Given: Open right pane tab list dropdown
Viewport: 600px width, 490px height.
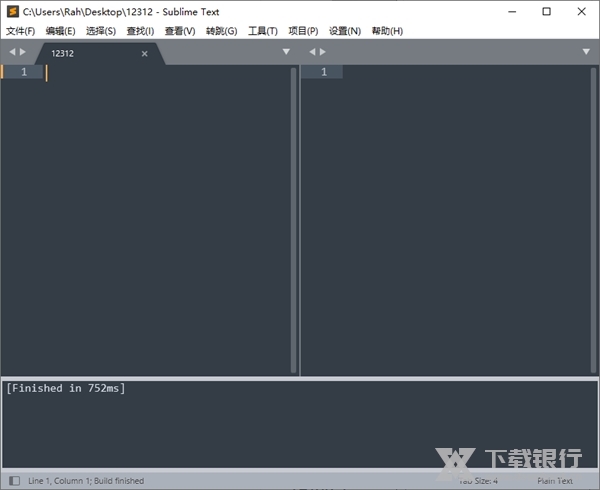Looking at the screenshot, I should pyautogui.click(x=586, y=52).
